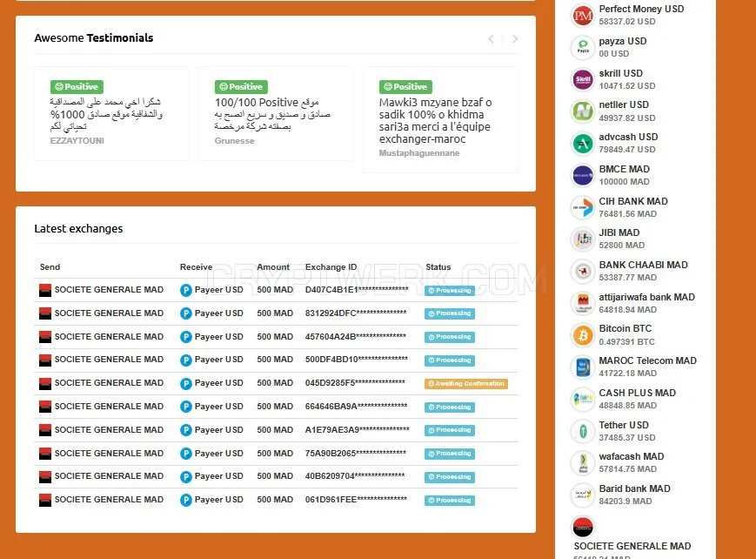Click the attijariwafa bank MAD icon
756x559 pixels.
pyautogui.click(x=583, y=303)
